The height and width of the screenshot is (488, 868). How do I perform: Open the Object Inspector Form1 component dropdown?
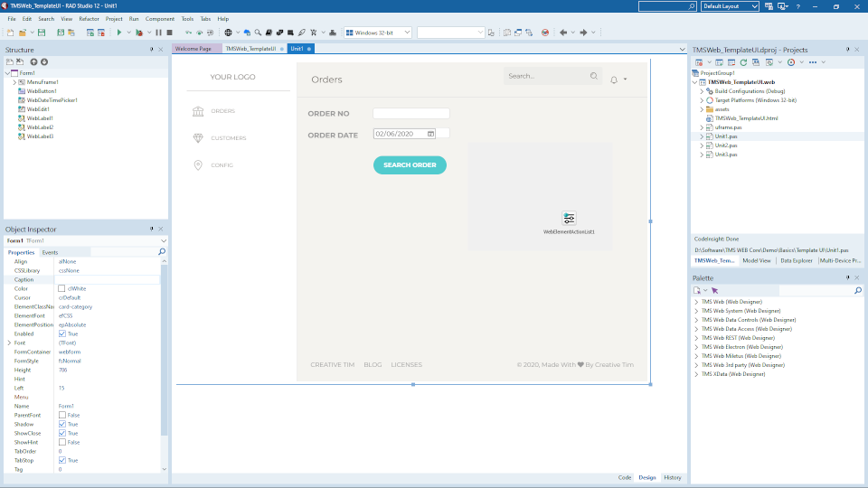pyautogui.click(x=164, y=241)
